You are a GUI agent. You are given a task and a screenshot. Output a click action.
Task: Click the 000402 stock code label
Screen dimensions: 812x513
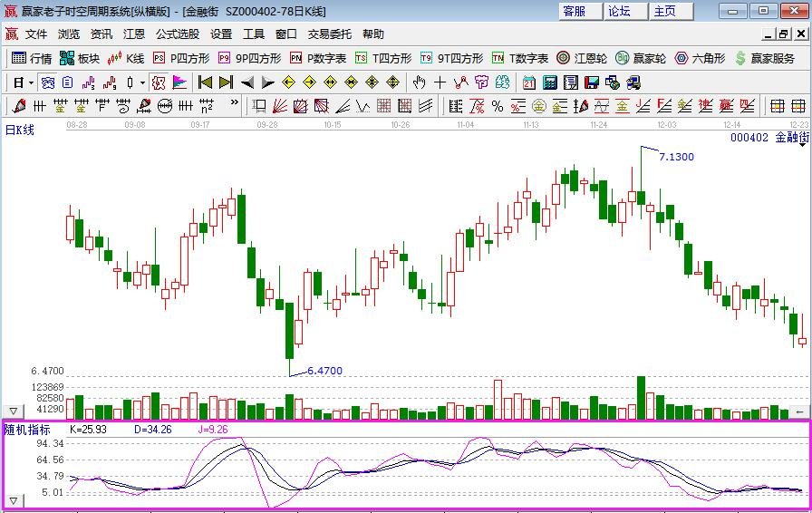749,138
